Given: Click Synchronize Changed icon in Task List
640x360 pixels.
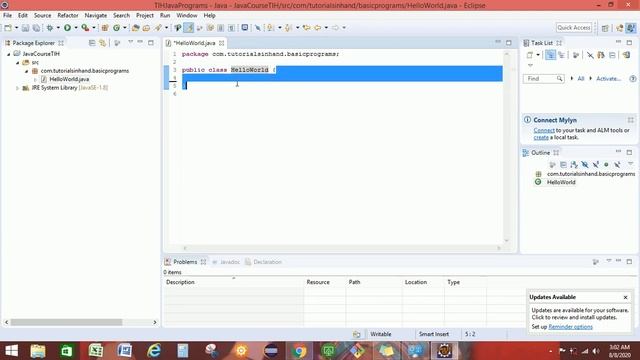Looking at the screenshot, I should pos(627,55).
